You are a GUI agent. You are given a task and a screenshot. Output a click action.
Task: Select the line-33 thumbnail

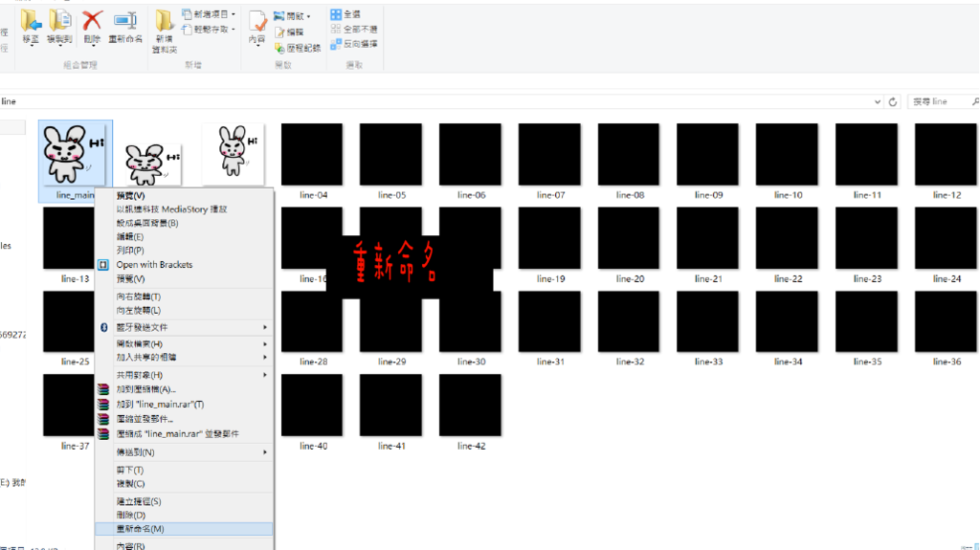(x=707, y=322)
